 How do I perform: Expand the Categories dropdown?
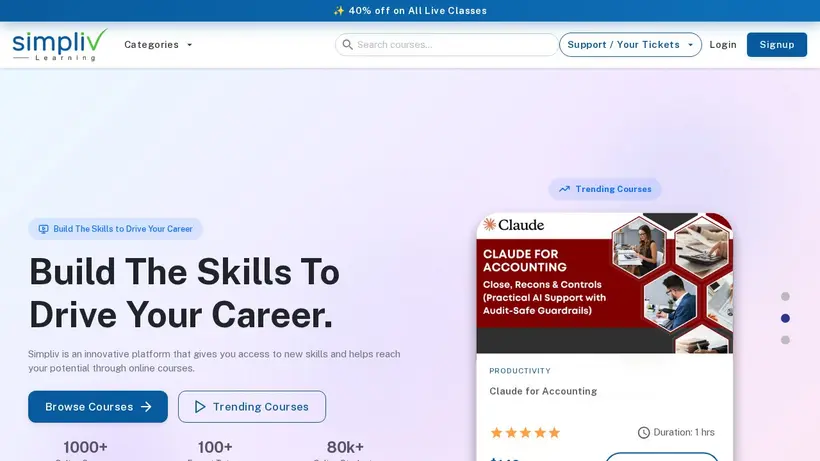[x=158, y=45]
